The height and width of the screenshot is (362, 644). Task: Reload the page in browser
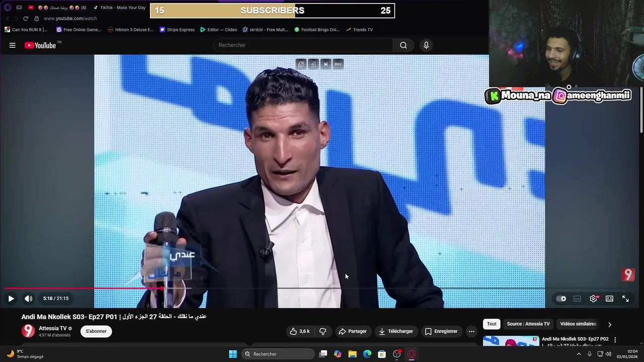tap(26, 19)
